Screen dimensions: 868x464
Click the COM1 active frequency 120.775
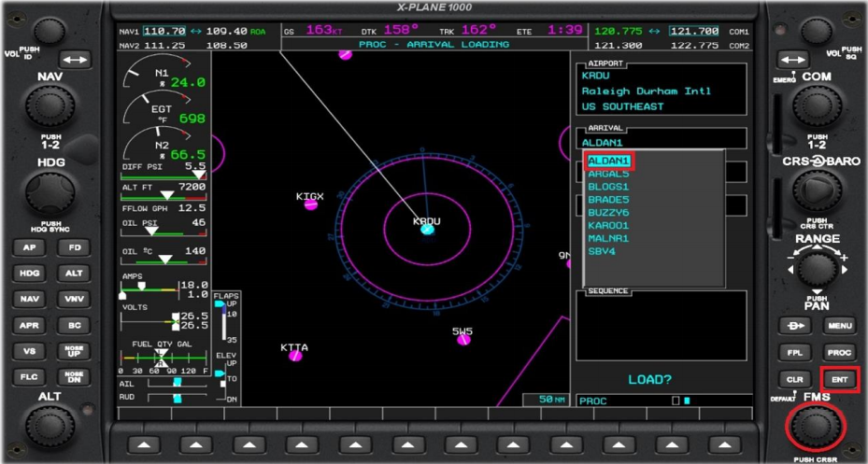coord(619,32)
